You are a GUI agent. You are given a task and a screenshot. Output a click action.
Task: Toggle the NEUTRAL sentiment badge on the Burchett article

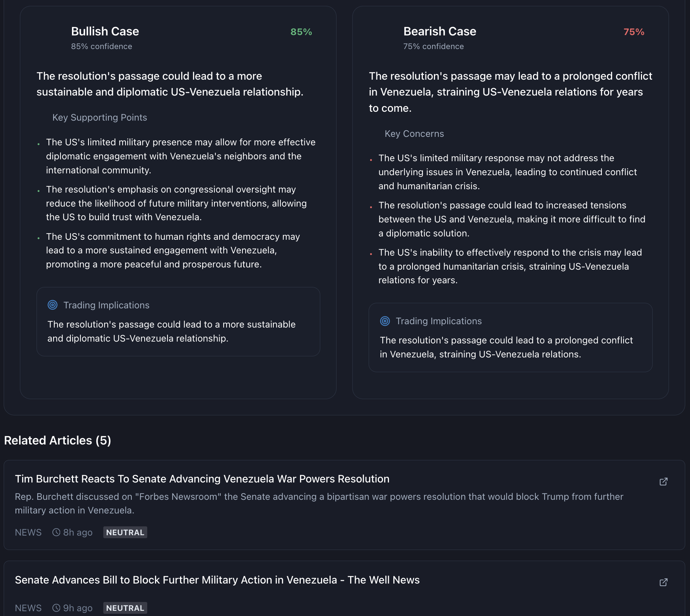(x=125, y=532)
